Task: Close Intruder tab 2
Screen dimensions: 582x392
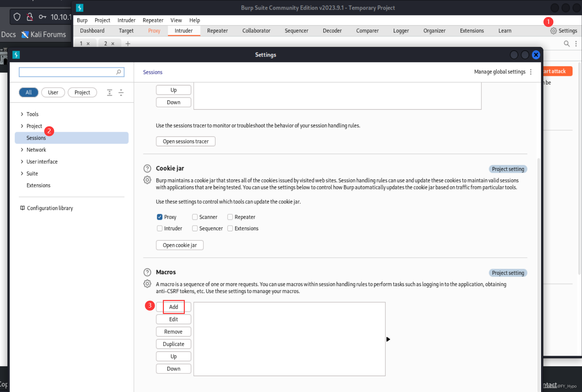Action: pyautogui.click(x=113, y=44)
